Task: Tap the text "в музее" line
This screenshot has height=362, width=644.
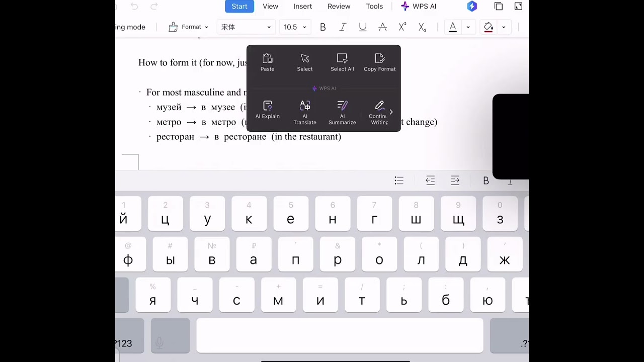Action: coord(218,107)
